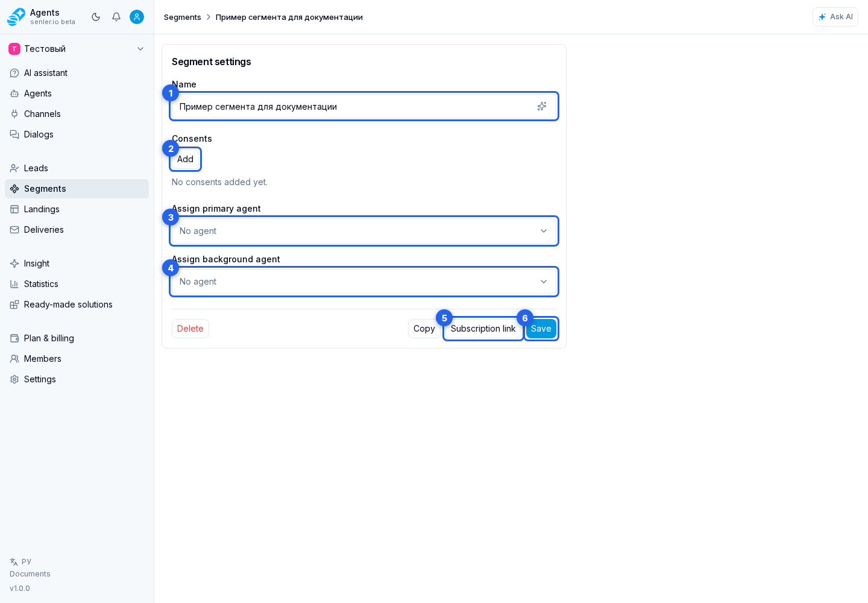Click Ask AI button
This screenshot has width=868, height=603.
click(x=835, y=17)
